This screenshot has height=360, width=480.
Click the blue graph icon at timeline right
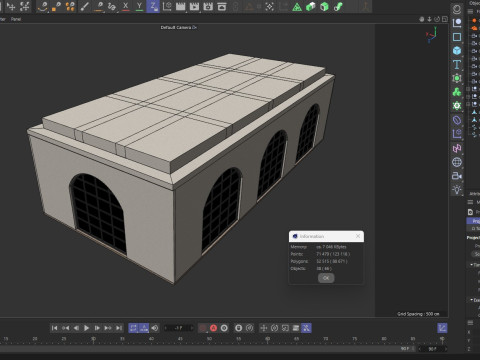442,328
